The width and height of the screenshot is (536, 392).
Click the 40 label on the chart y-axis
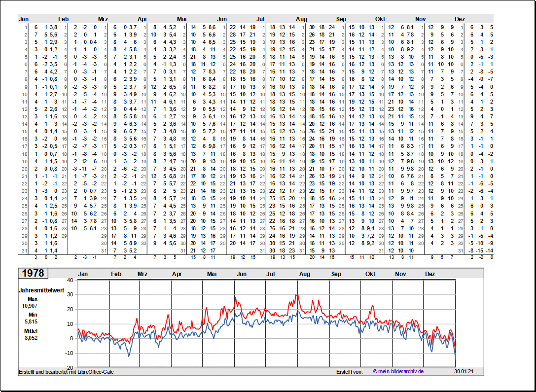click(70, 280)
